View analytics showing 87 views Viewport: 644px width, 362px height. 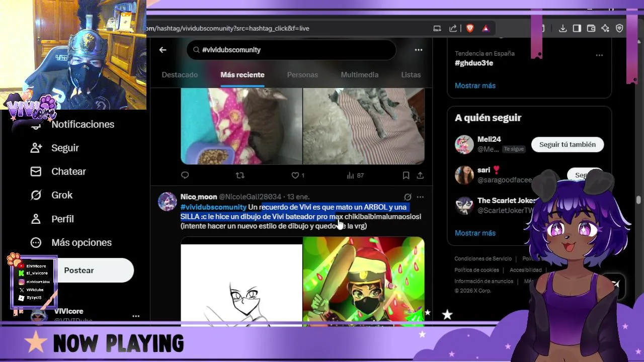coord(355,175)
